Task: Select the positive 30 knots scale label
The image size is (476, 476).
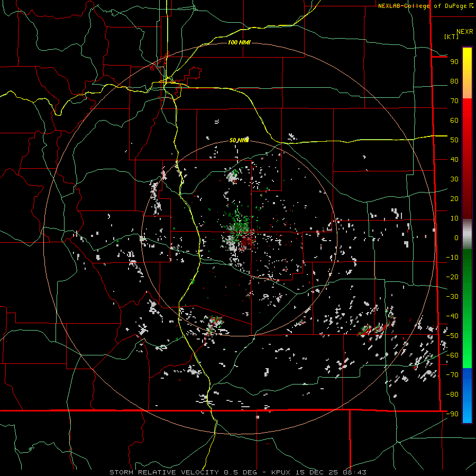Action: [x=454, y=179]
